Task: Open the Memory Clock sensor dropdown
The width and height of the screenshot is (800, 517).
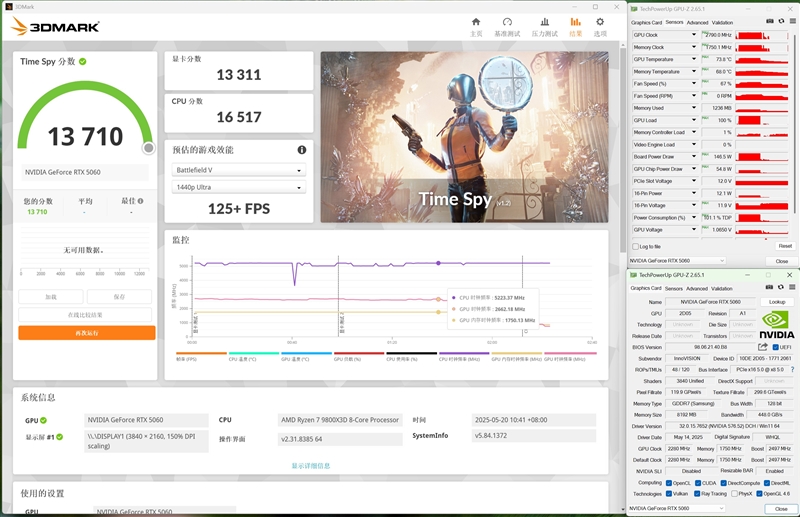Action: pos(693,47)
